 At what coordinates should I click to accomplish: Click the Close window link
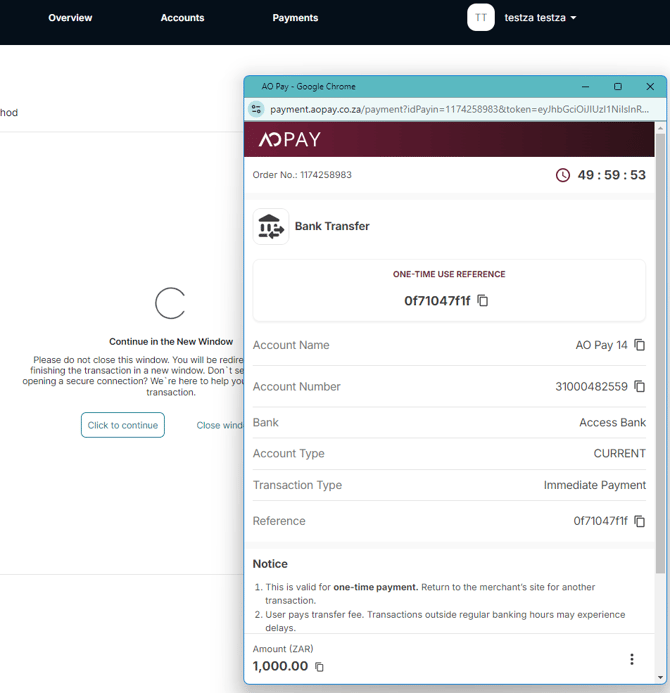click(x=220, y=425)
